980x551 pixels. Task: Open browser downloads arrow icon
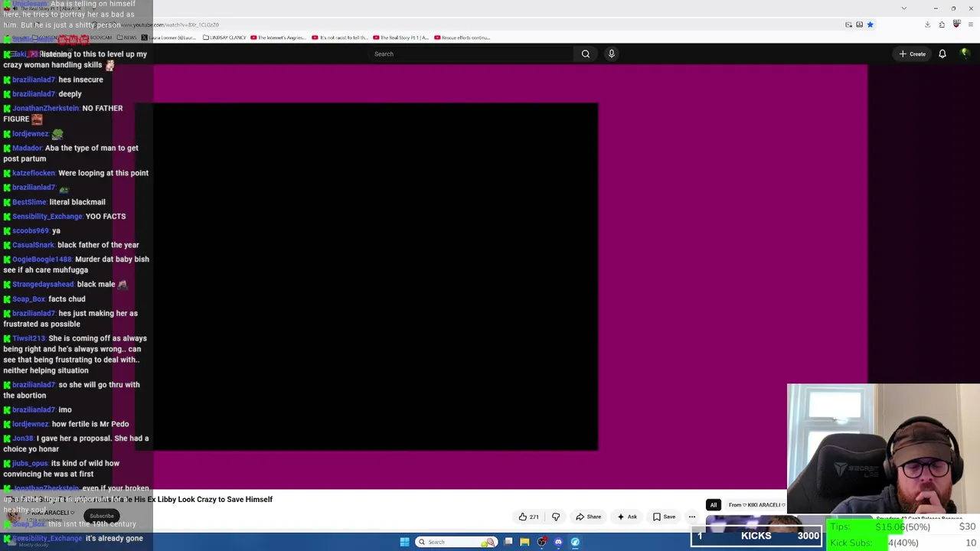coord(927,24)
